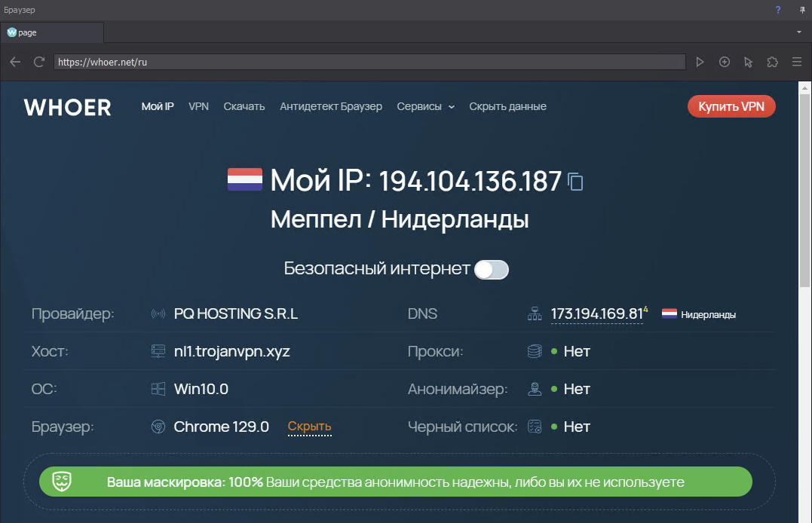Click the mask shield icon in green bar
This screenshot has height=523, width=812.
(x=62, y=482)
